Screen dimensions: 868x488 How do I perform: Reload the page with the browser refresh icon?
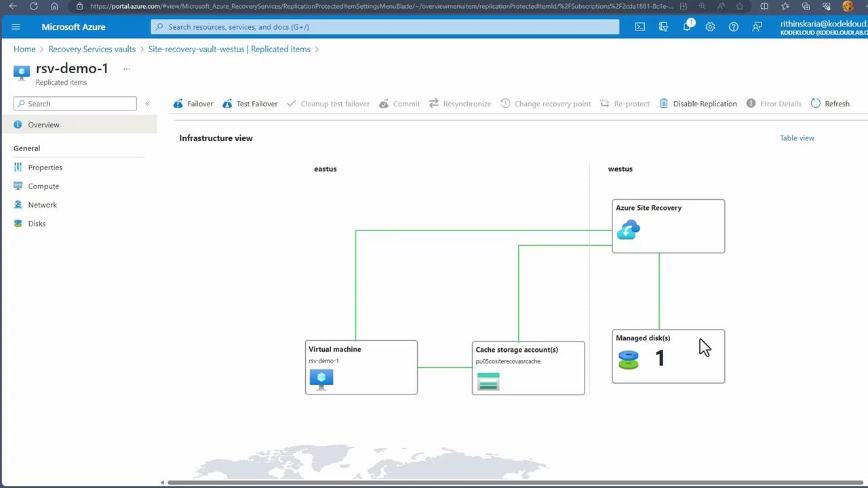click(x=34, y=7)
